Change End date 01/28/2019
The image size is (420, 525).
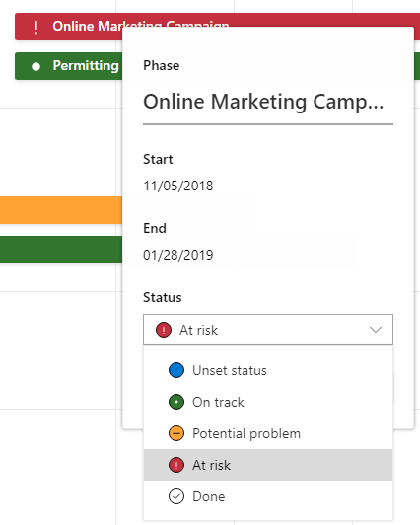(x=177, y=255)
